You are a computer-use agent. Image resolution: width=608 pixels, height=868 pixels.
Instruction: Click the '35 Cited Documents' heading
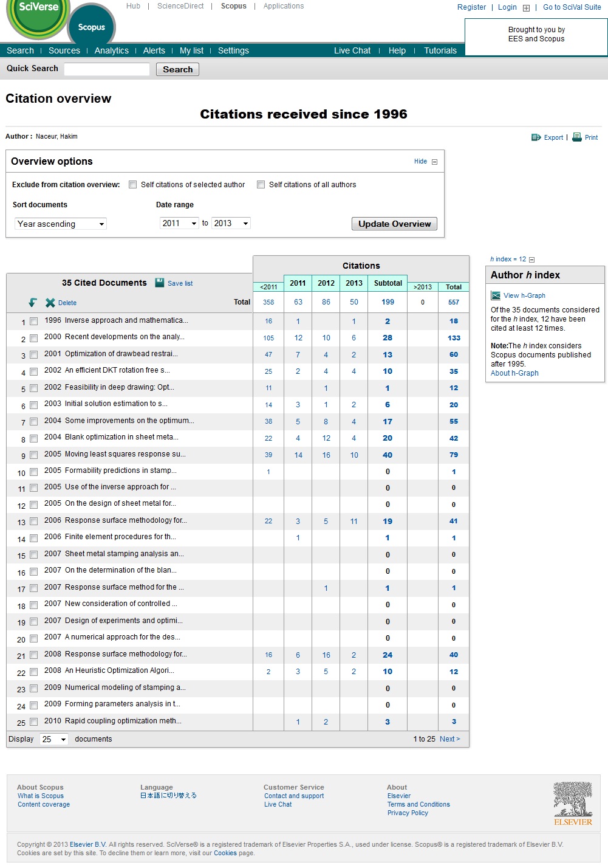point(104,283)
